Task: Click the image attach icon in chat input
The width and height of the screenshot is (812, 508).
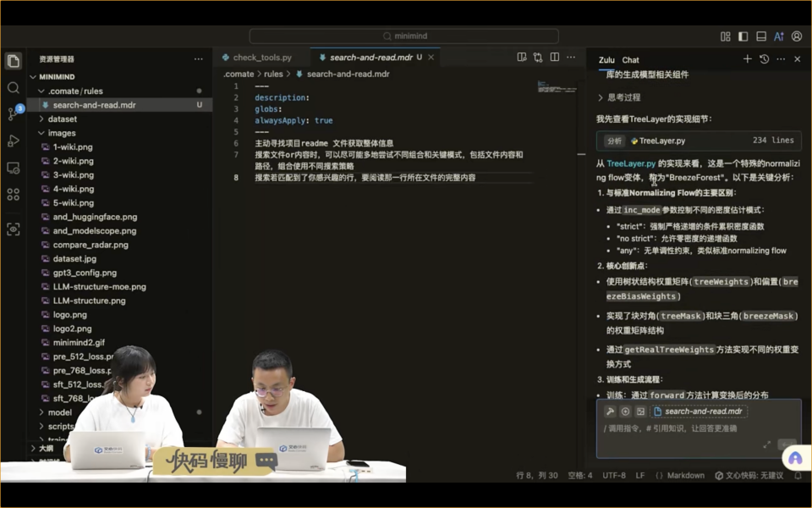Action: 640,411
